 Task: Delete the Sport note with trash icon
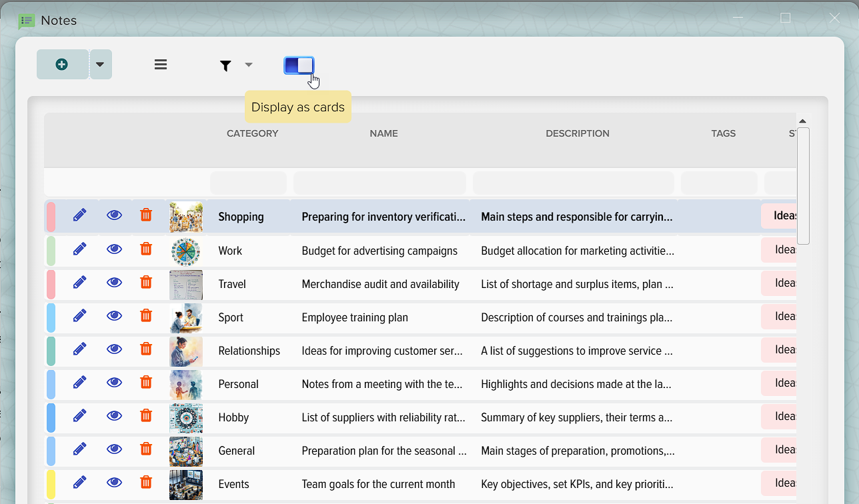coord(146,315)
